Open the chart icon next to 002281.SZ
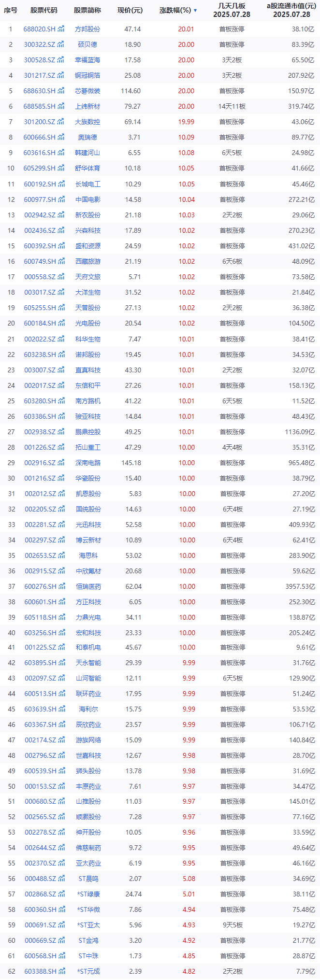The image size is (320, 980). coord(61,525)
